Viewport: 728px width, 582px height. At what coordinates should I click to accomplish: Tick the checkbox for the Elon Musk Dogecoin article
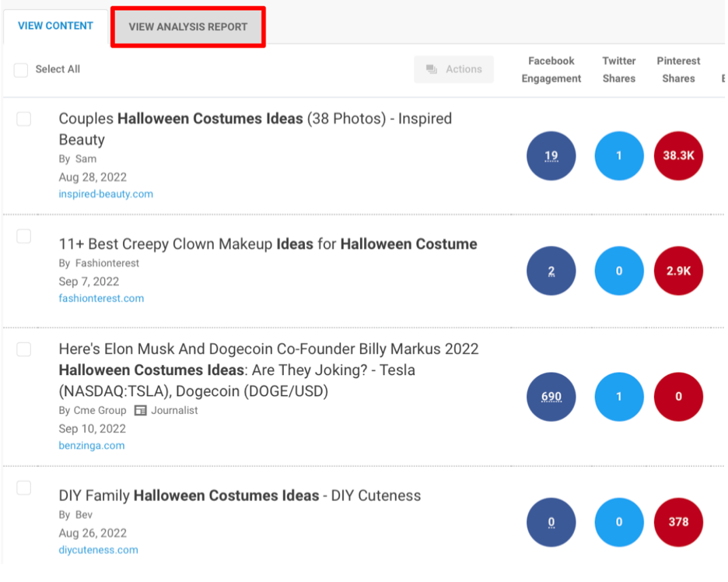click(x=24, y=349)
